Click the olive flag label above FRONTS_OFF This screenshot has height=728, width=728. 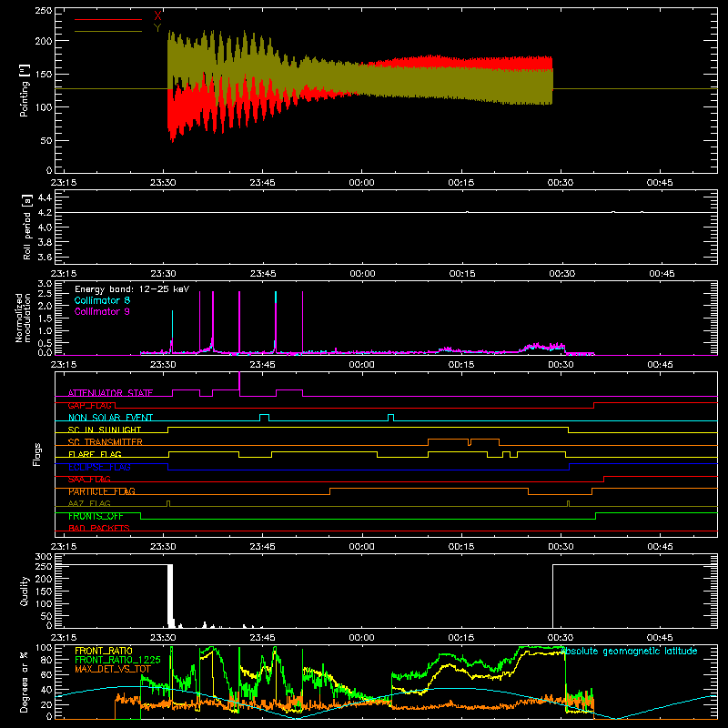89,503
